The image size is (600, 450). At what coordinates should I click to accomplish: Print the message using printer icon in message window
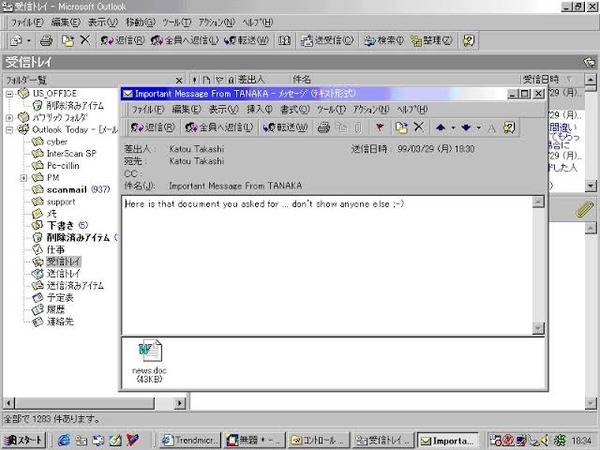click(324, 127)
